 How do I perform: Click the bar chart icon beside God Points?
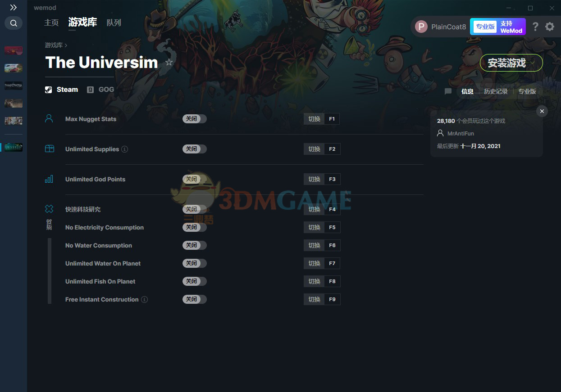tap(49, 179)
